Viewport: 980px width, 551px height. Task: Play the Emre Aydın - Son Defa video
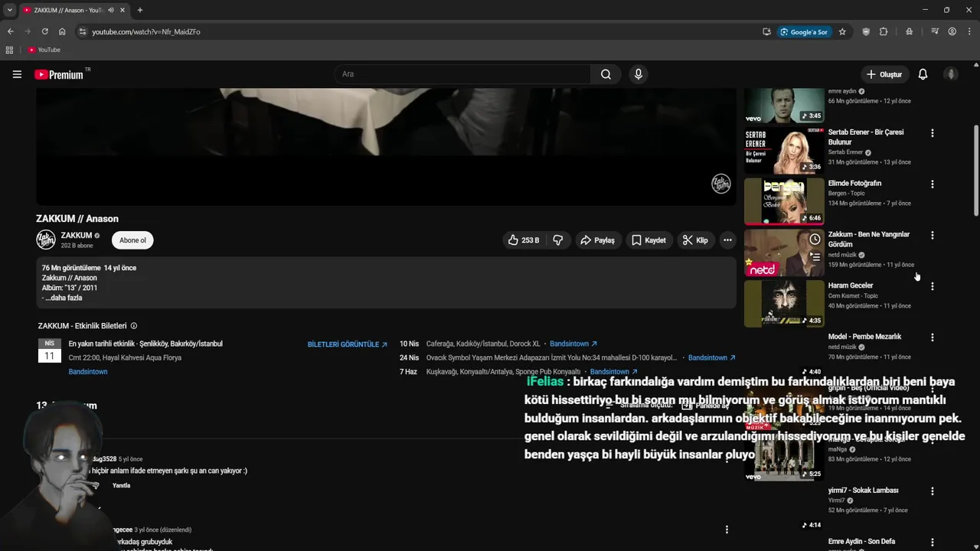[x=861, y=542]
